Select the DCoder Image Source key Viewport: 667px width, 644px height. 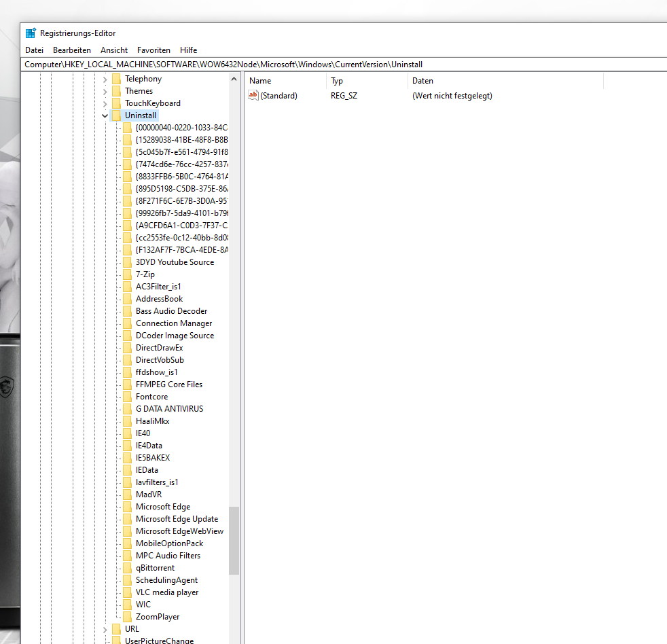175,336
